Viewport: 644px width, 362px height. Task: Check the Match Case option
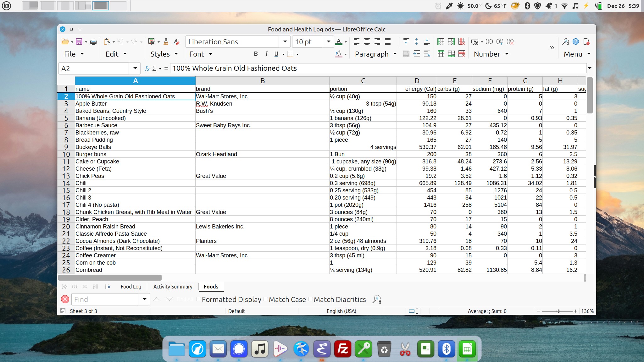pyautogui.click(x=266, y=299)
